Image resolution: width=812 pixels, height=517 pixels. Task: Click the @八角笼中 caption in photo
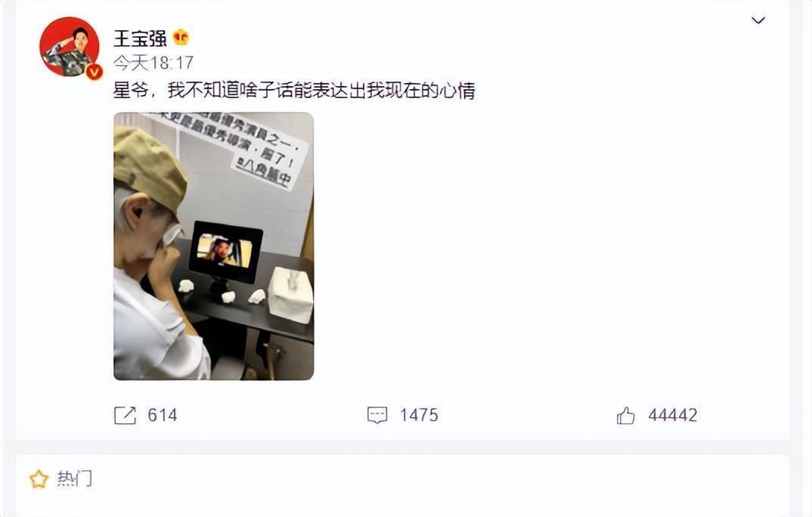[x=263, y=172]
